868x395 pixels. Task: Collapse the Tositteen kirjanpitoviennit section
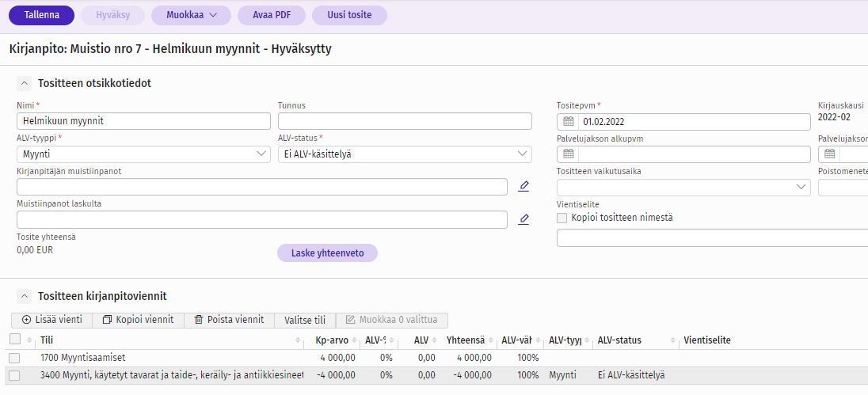[x=25, y=297]
